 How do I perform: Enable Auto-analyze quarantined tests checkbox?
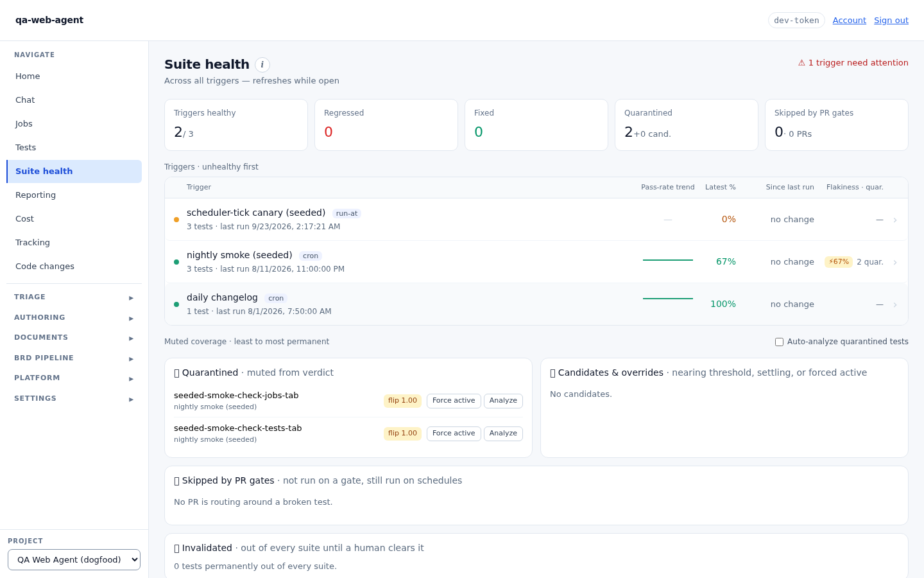coord(779,342)
